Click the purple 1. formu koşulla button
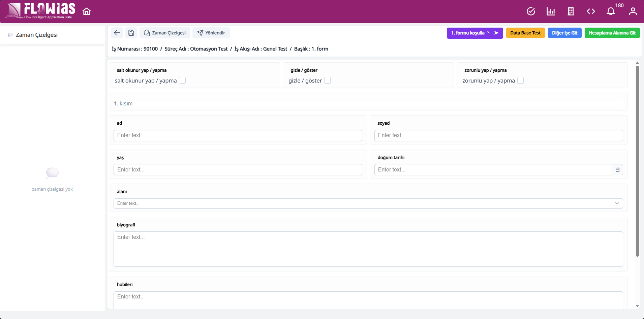The height and width of the screenshot is (319, 644). point(475,33)
